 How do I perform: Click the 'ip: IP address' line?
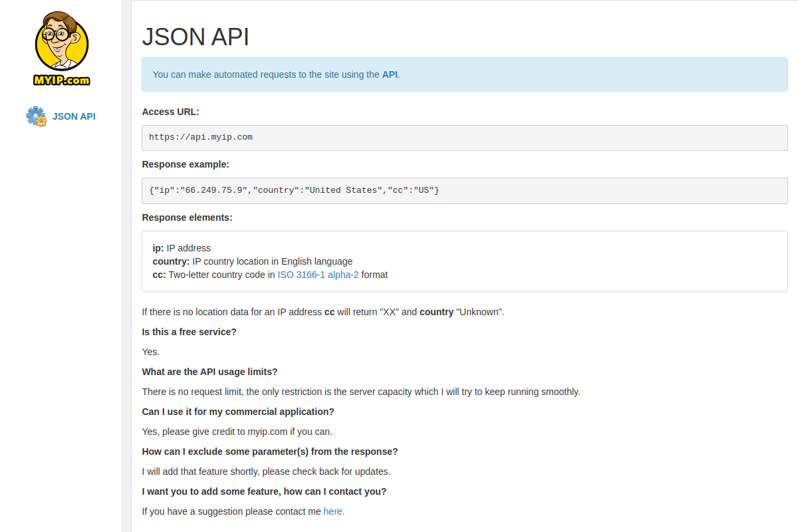pos(182,248)
